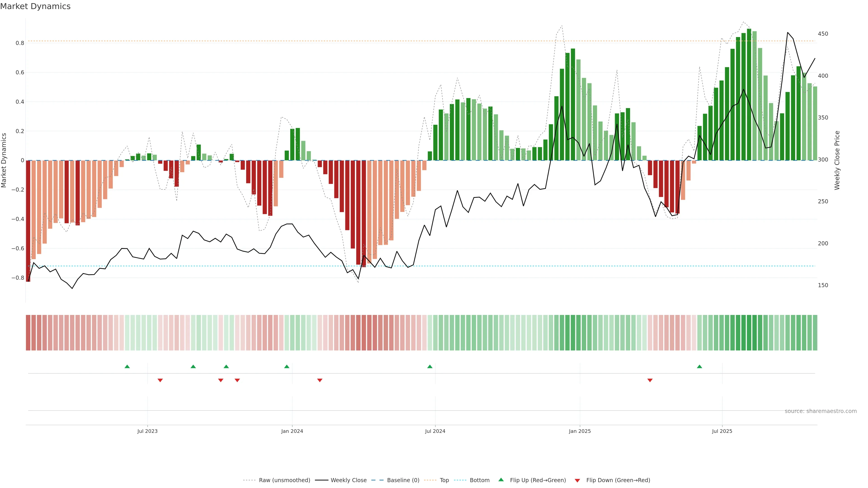Image resolution: width=868 pixels, height=488 pixels.
Task: Toggle the Weekly Close legend entry
Action: click(x=348, y=480)
